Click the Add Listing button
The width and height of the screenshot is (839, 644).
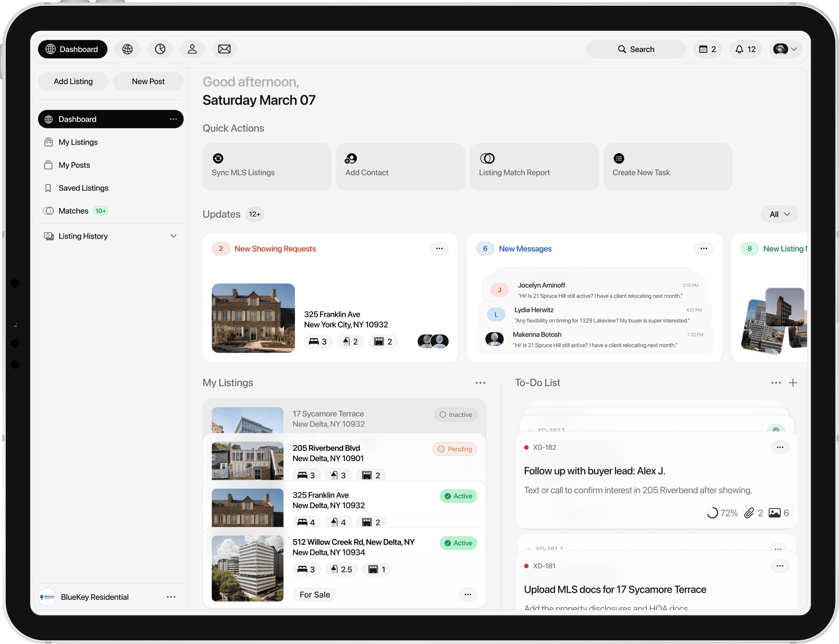[73, 81]
